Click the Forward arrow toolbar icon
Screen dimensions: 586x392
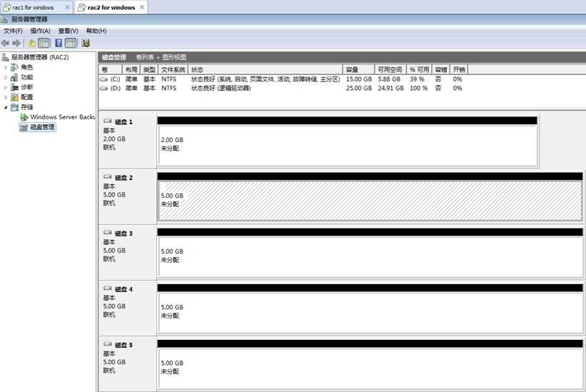(16, 44)
